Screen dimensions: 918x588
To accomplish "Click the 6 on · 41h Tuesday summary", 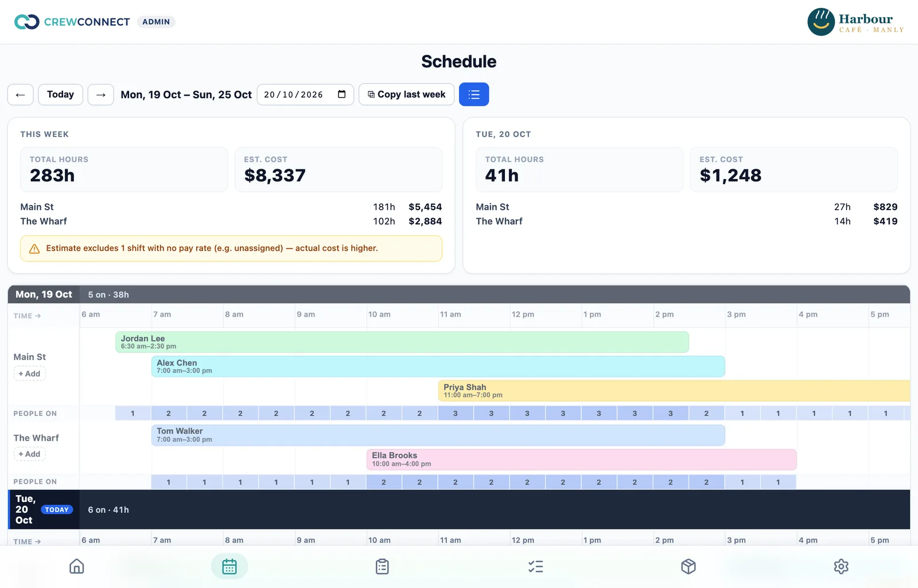I will [x=108, y=510].
